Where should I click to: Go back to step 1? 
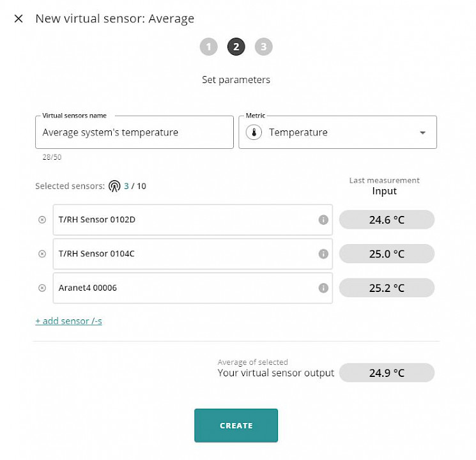pyautogui.click(x=208, y=47)
